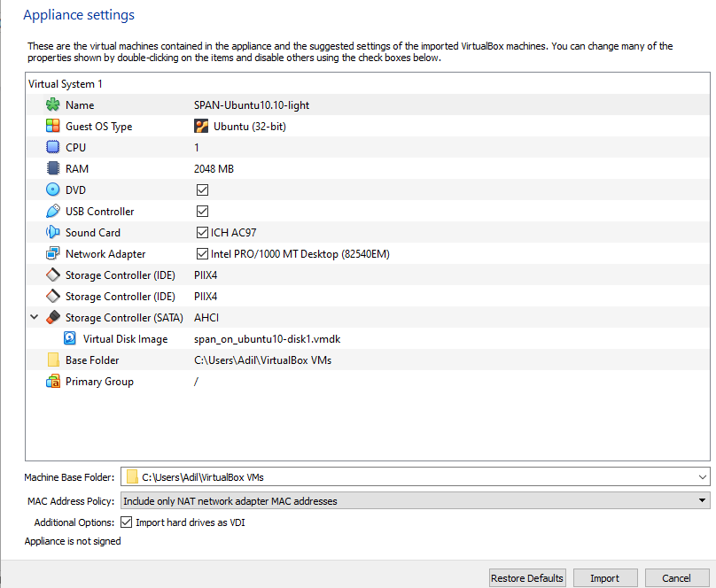Viewport: 716px width, 588px height.
Task: Select the Virtual System 1 header row
Action: 368,84
